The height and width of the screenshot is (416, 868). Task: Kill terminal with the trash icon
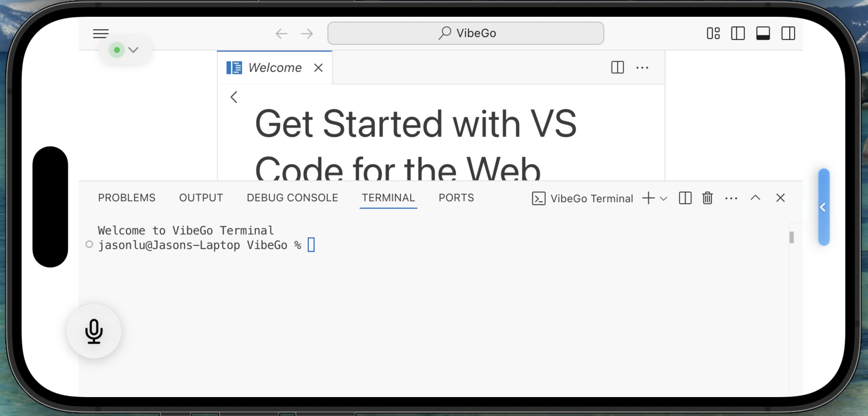tap(707, 198)
